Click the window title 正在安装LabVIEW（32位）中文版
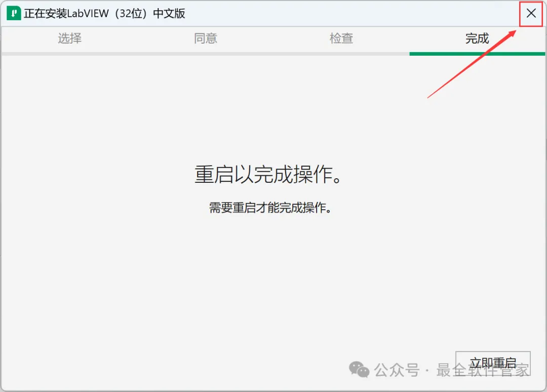547x392 pixels. (x=104, y=14)
